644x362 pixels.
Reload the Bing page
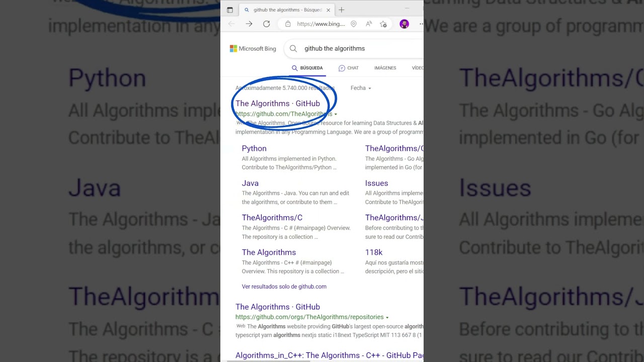[267, 24]
